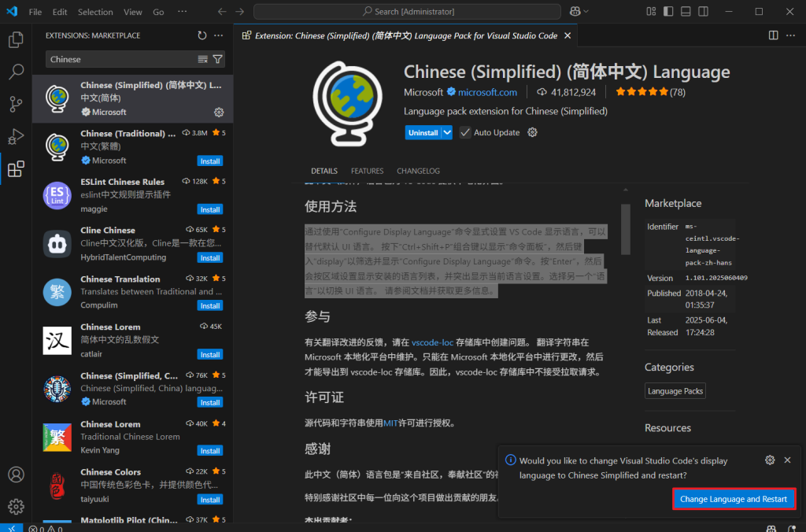Install ESLint Chinese Rules
The image size is (806, 532).
point(210,209)
